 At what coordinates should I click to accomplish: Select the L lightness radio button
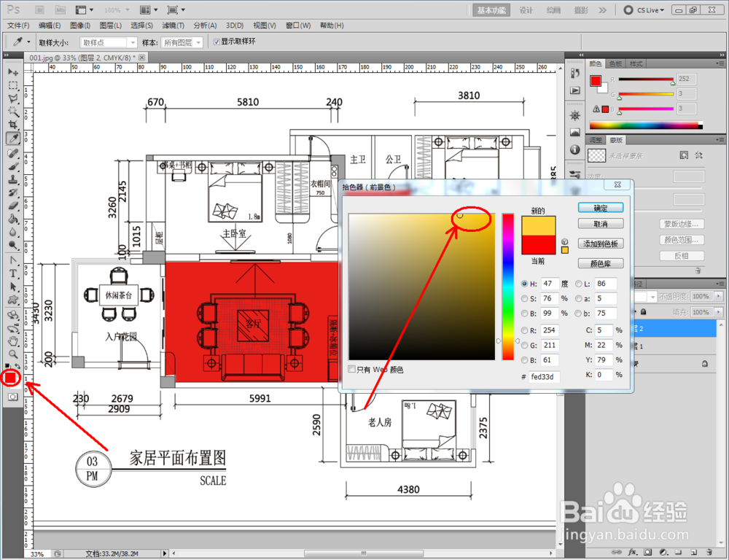pyautogui.click(x=578, y=284)
